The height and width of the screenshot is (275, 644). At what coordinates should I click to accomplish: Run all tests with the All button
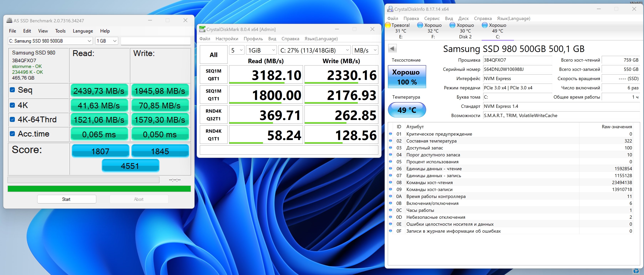[214, 54]
